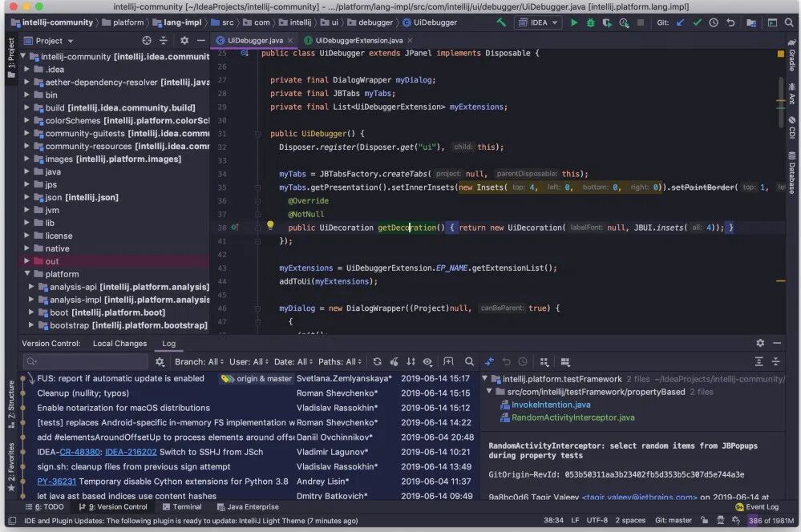The image size is (801, 532).
Task: Switch to Local Changes tab
Action: pos(119,344)
